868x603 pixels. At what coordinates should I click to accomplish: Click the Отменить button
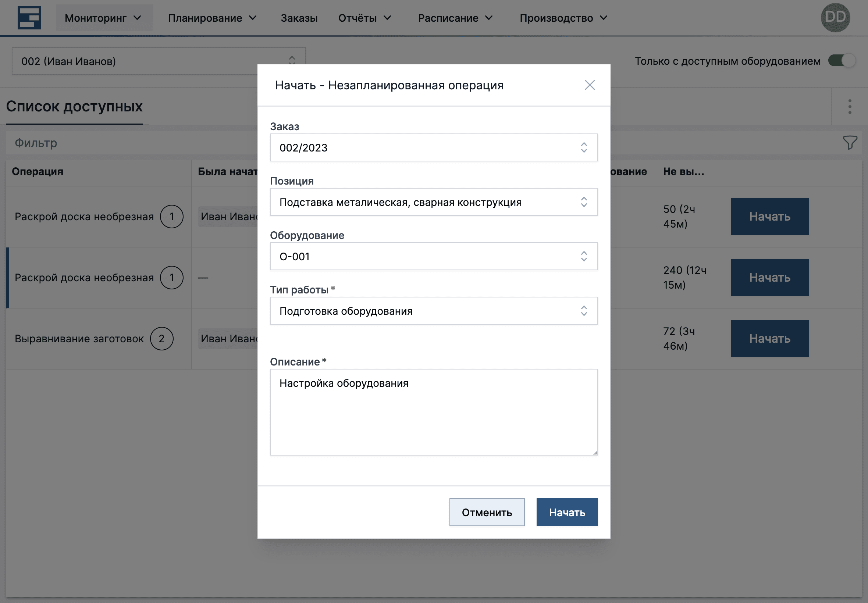coord(487,512)
